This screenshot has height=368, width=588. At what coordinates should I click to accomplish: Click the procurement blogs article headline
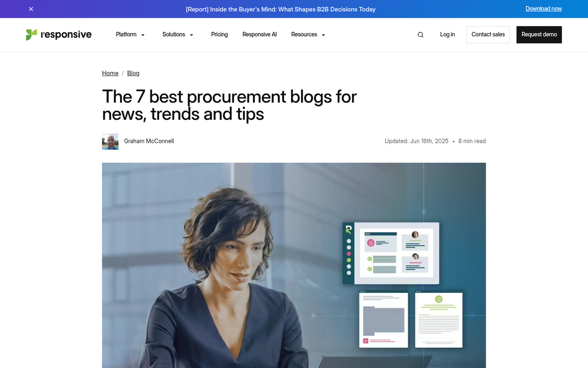[x=229, y=105]
